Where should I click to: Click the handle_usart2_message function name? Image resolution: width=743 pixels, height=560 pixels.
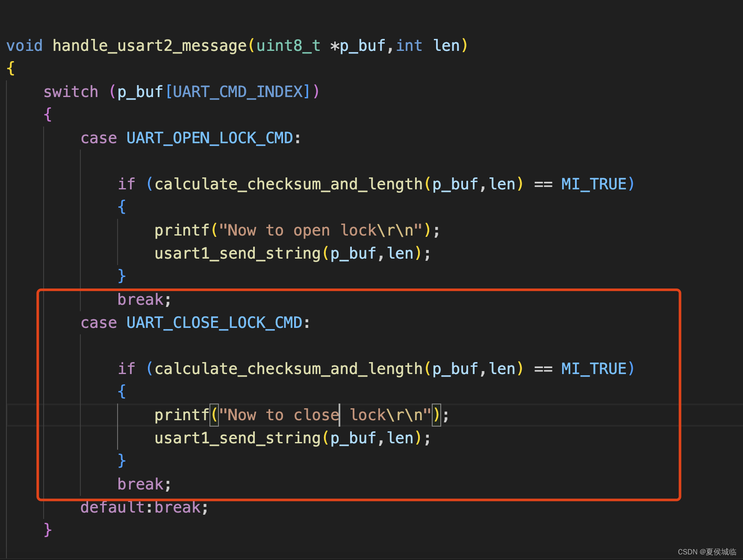(150, 46)
